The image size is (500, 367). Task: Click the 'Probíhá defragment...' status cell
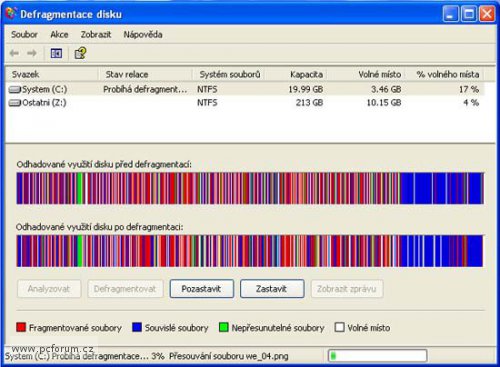tap(145, 89)
